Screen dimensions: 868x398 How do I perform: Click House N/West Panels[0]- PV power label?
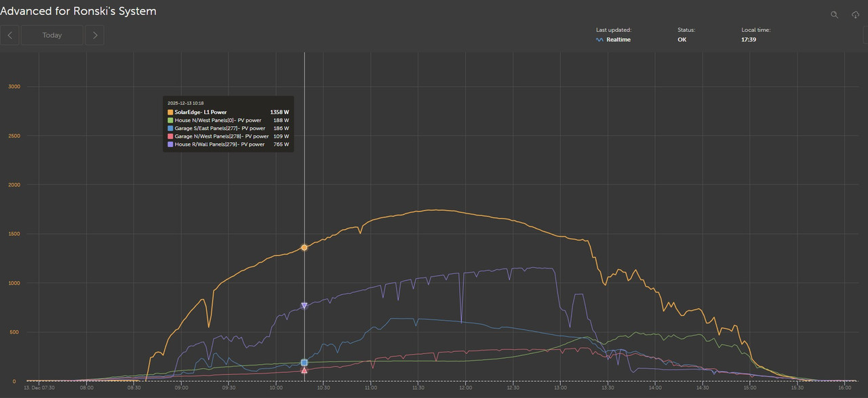point(218,120)
